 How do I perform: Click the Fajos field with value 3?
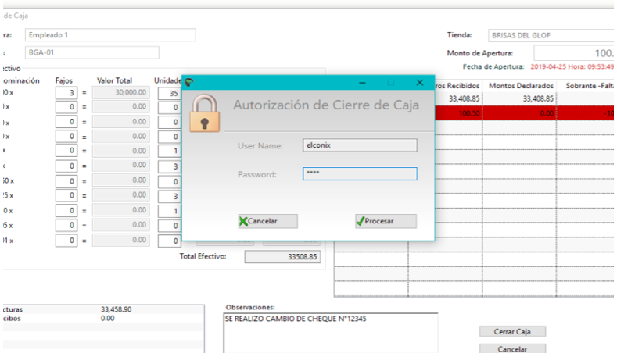(66, 93)
